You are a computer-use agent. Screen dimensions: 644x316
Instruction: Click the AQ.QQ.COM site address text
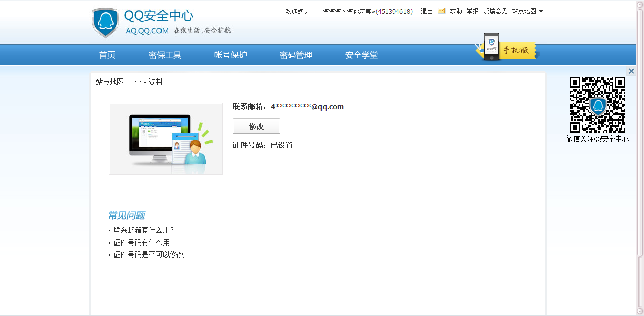point(147,31)
